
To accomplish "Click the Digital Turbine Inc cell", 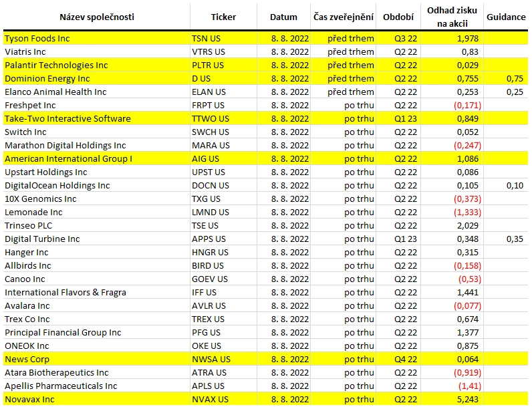I will (97, 239).
